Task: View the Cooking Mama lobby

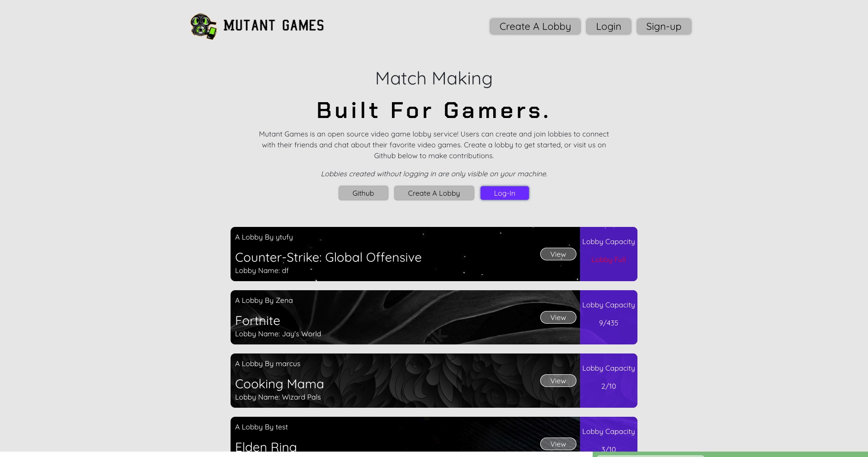Action: click(558, 381)
